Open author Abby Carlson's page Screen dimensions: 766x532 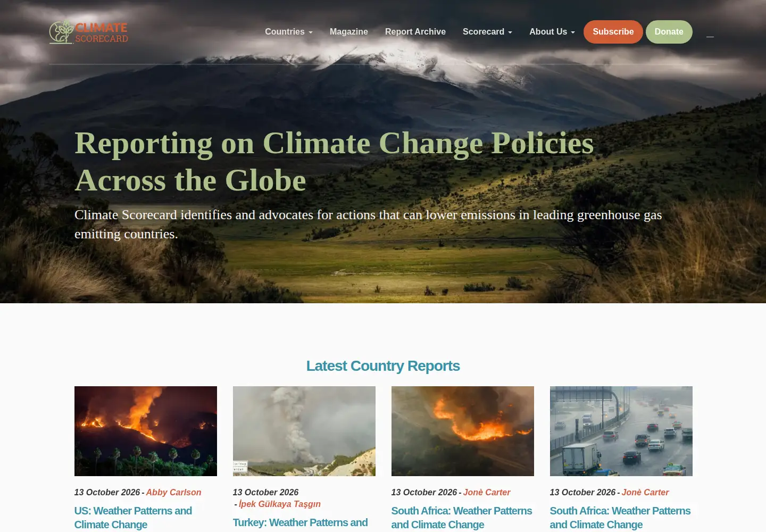173,493
